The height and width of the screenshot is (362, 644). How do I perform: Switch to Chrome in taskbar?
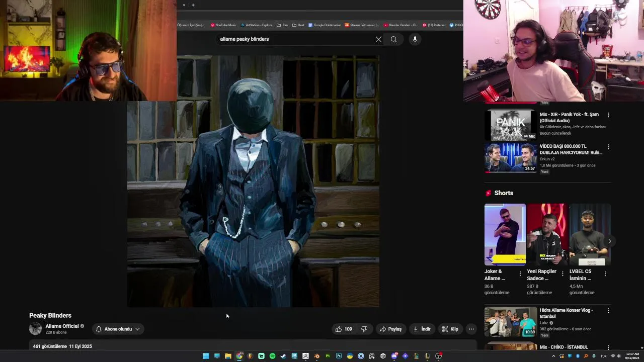239,356
